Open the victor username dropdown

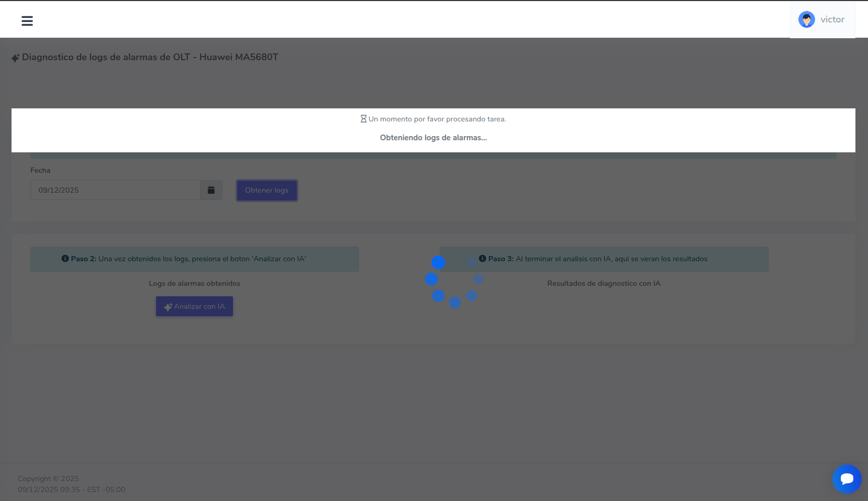[x=832, y=20]
